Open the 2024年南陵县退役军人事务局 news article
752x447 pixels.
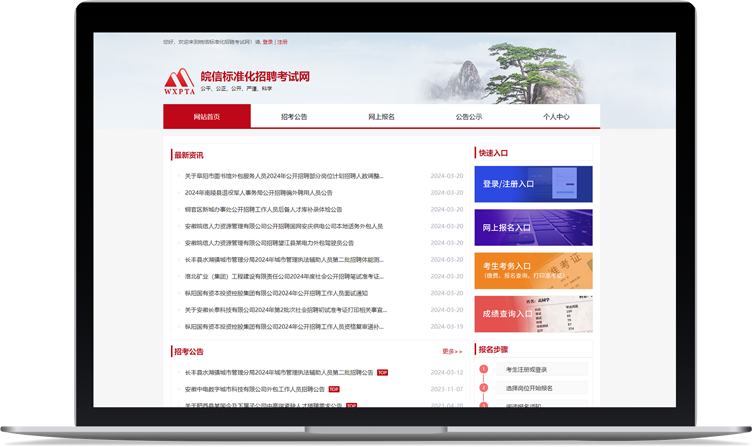point(258,192)
